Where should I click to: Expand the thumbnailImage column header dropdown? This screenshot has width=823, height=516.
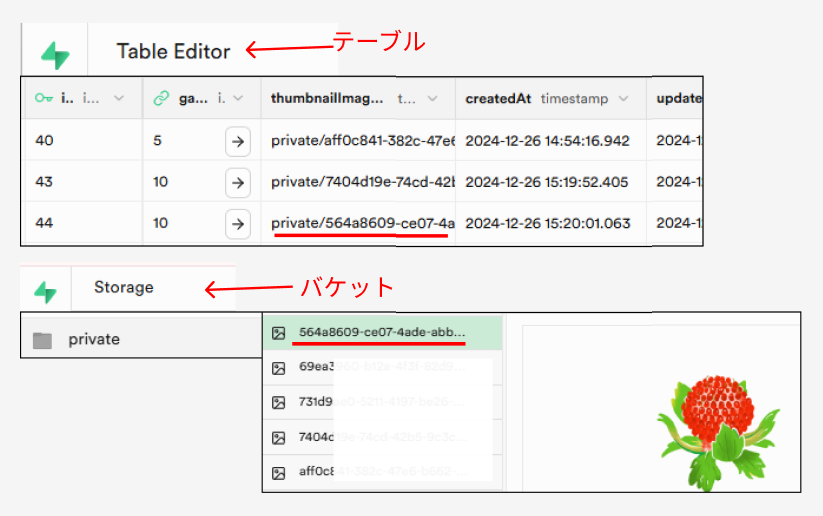click(x=432, y=99)
